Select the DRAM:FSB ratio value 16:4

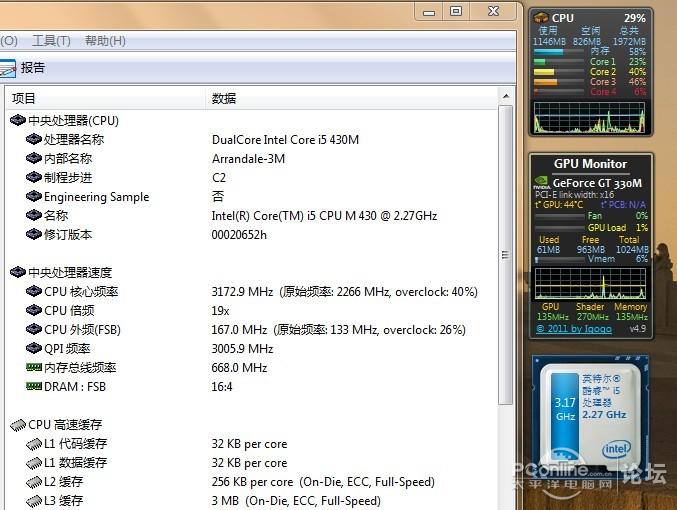point(222,386)
